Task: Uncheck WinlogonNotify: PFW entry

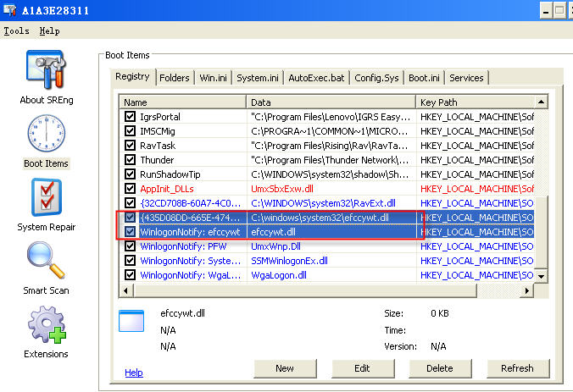Action: 130,246
